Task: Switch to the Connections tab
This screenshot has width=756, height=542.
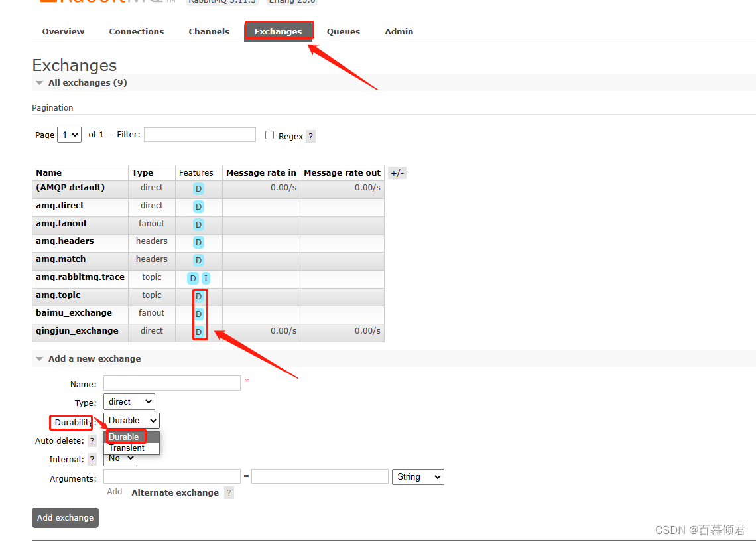Action: [x=137, y=31]
